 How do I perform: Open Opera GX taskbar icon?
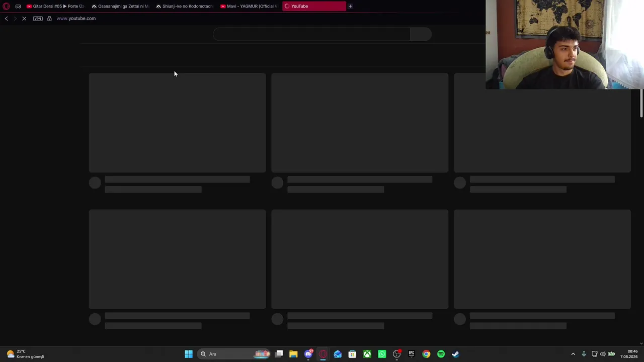coord(323,354)
